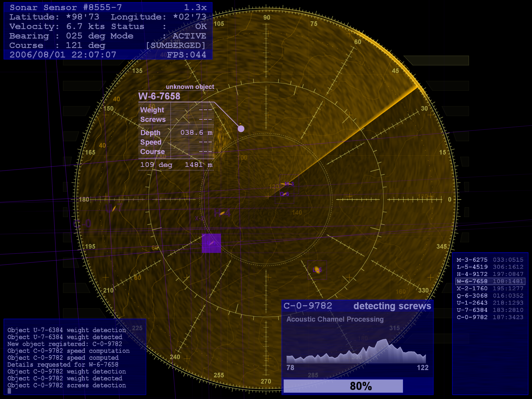
Task: Pick Q-6-3068 from the contact list
Action: click(490, 296)
